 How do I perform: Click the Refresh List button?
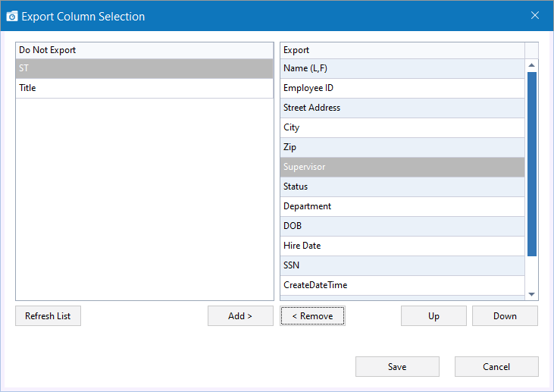[48, 315]
